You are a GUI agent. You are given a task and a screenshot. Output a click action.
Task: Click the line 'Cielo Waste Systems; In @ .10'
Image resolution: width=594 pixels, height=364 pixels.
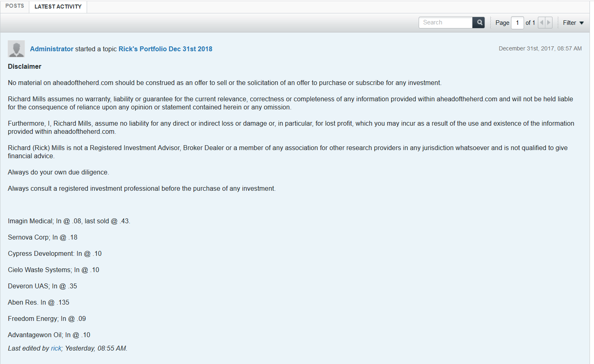coord(54,270)
